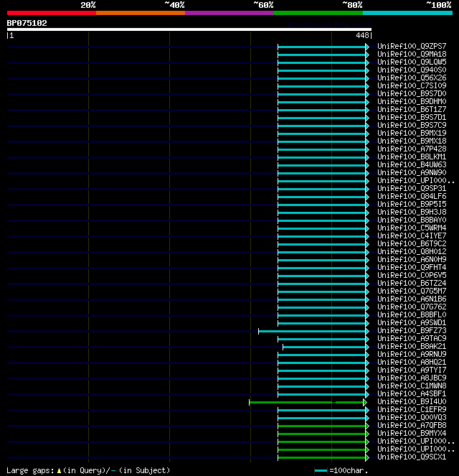Image resolution: width=459 pixels, height=476 pixels.
Task: Select hit label UniRef100_A6N1B6
Action: pos(412,299)
